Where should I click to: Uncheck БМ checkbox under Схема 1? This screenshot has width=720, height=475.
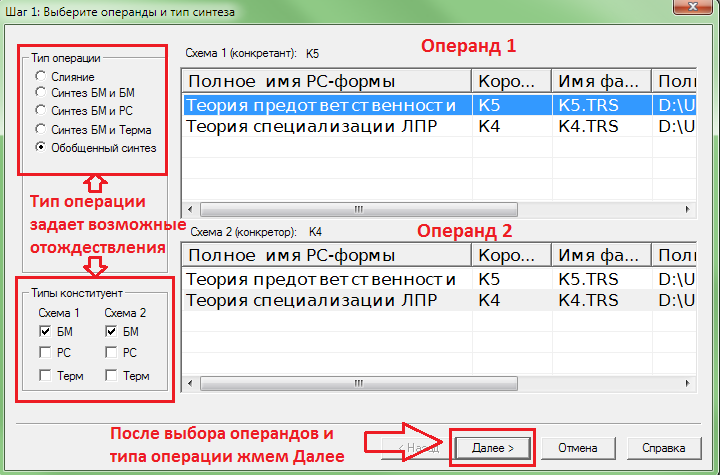47,331
